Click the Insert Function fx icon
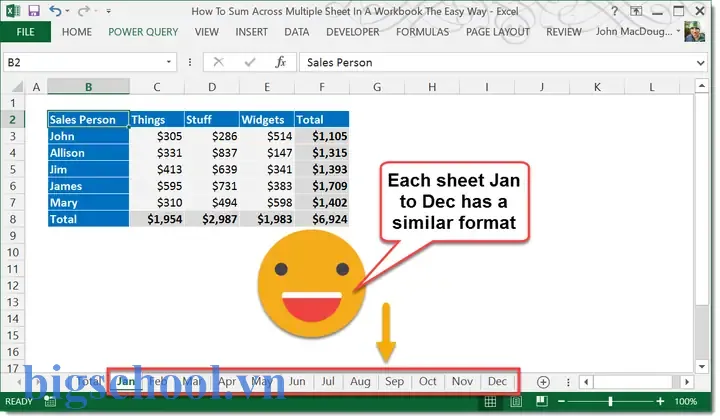This screenshot has width=720, height=420. click(281, 62)
